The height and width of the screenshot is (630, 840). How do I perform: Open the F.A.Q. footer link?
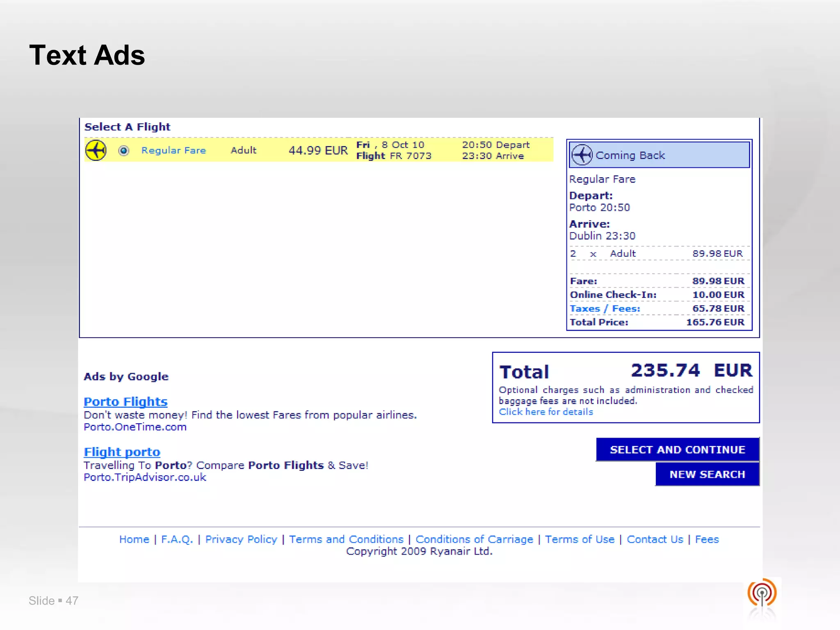177,539
